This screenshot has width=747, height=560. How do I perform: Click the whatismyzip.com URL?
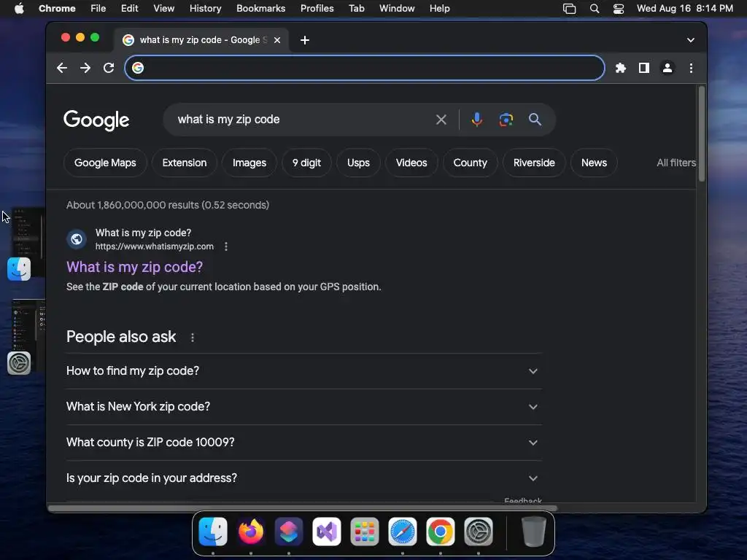(155, 246)
